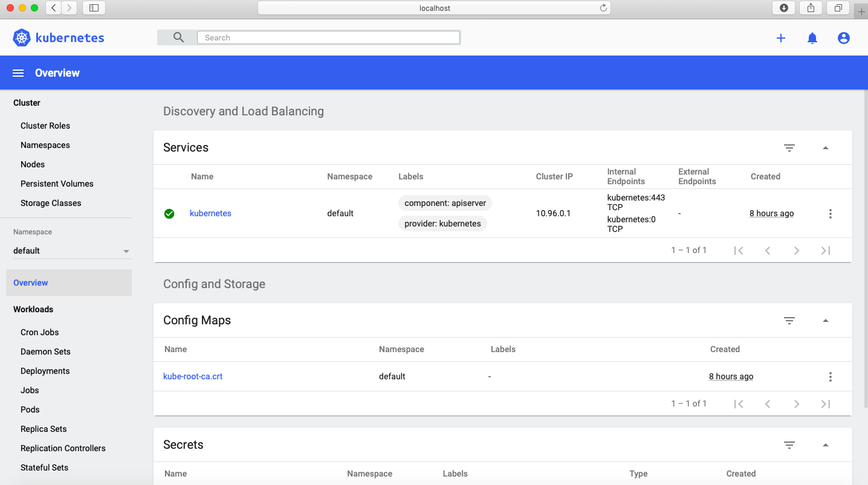Open the kubernetes service link

(x=210, y=213)
